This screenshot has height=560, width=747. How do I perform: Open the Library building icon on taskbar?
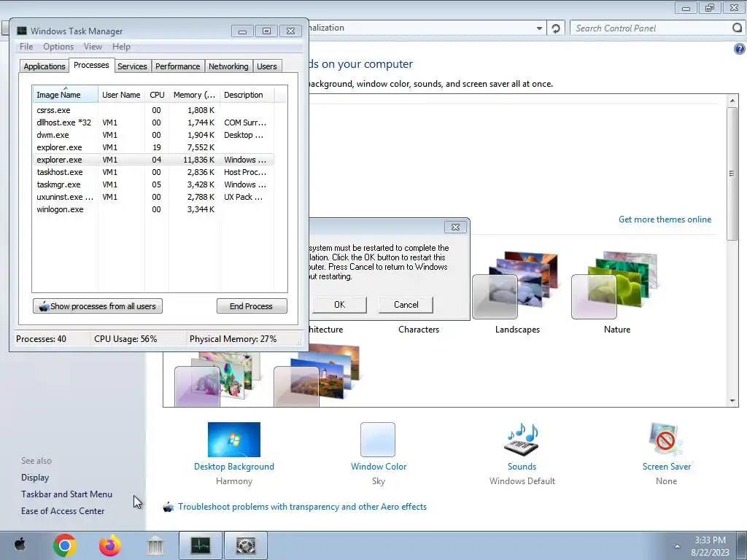[155, 545]
